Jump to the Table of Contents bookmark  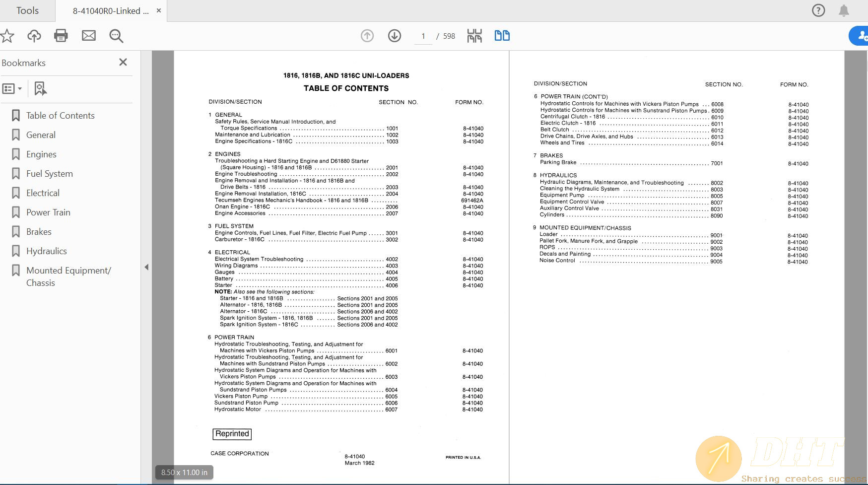[60, 115]
